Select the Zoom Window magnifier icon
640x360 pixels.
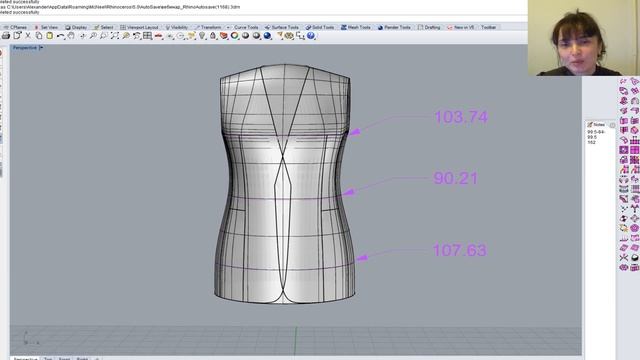pos(104,36)
